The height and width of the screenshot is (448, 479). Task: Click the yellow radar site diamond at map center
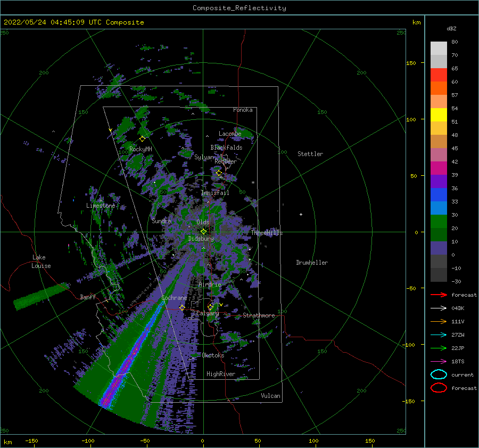tap(203, 232)
